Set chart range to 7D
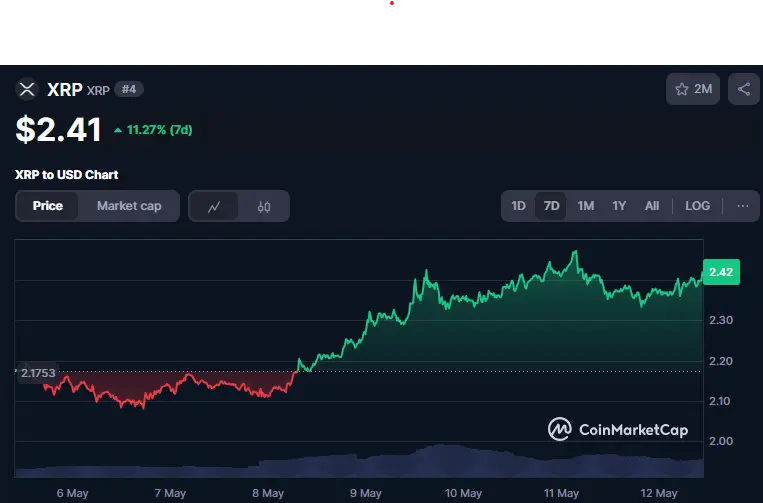This screenshot has height=503, width=763. (551, 206)
